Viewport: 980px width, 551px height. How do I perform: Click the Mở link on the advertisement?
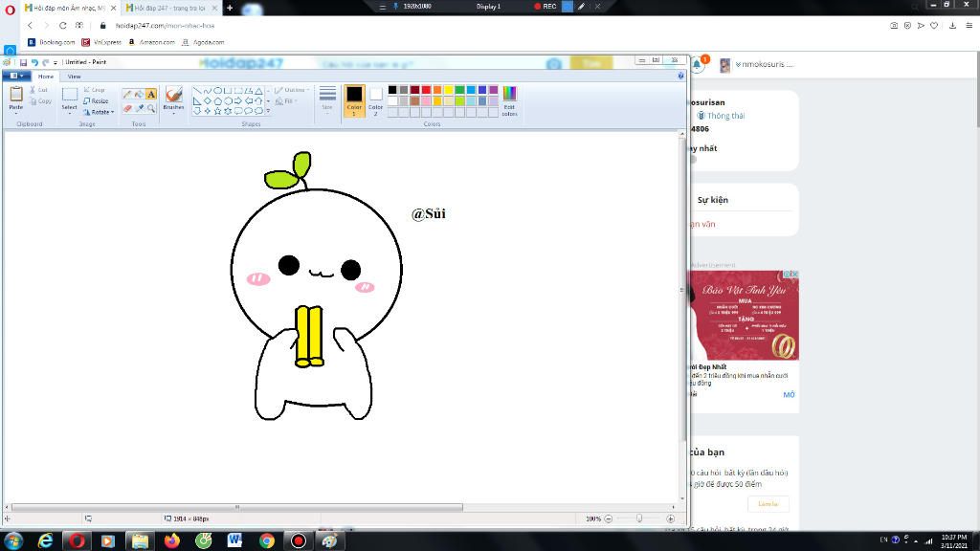(x=789, y=395)
